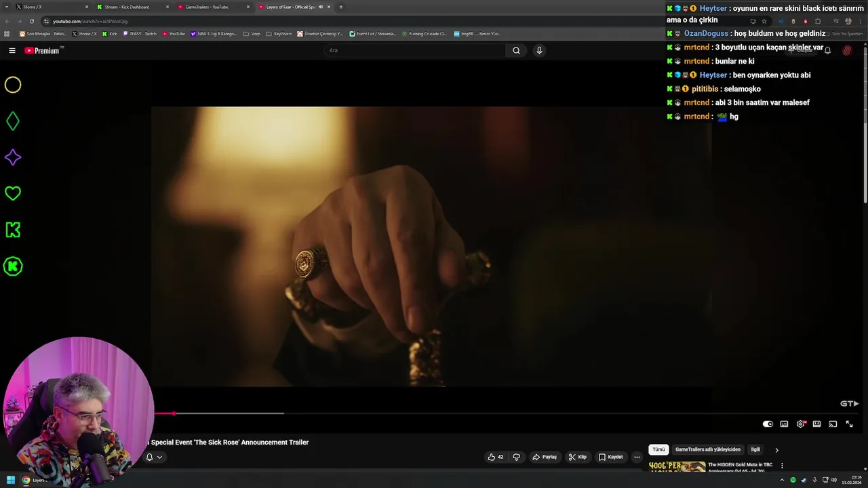This screenshot has width=868, height=488.
Task: Click the search magnifier button
Action: (x=516, y=50)
